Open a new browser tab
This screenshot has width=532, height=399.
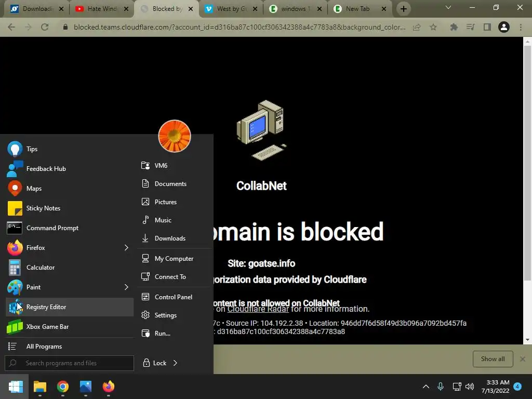[x=403, y=9]
